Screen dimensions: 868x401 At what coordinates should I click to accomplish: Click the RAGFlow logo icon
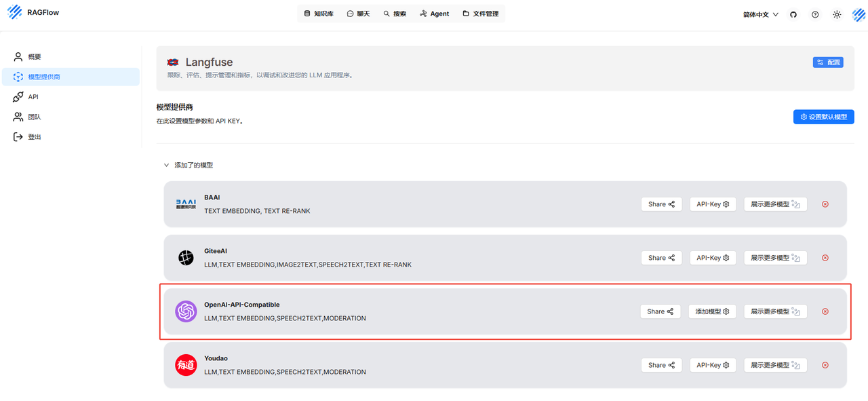click(15, 13)
